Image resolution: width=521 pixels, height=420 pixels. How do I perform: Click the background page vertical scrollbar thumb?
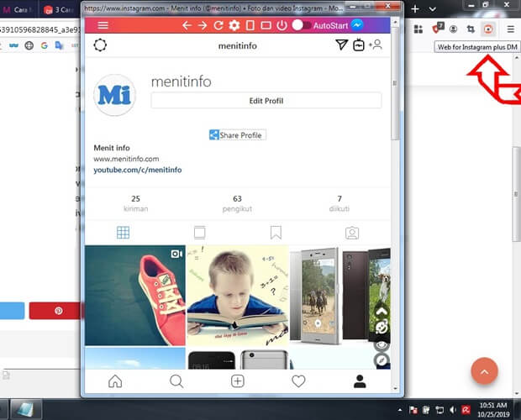pos(516,194)
